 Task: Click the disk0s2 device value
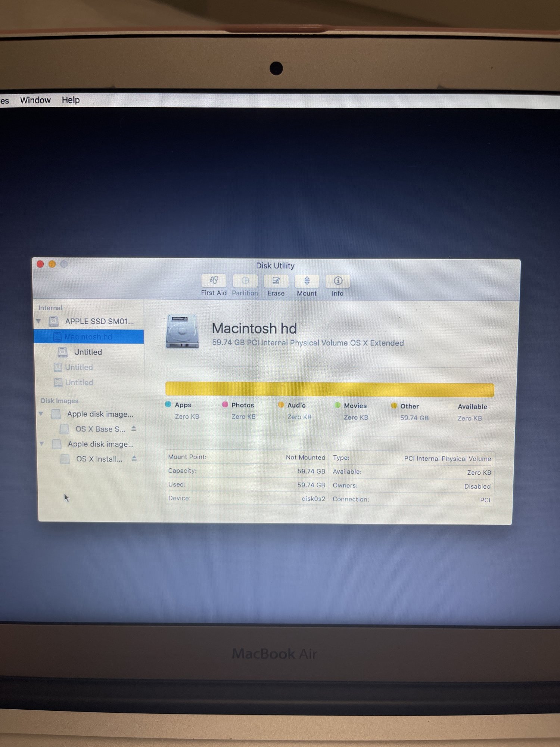coord(314,499)
